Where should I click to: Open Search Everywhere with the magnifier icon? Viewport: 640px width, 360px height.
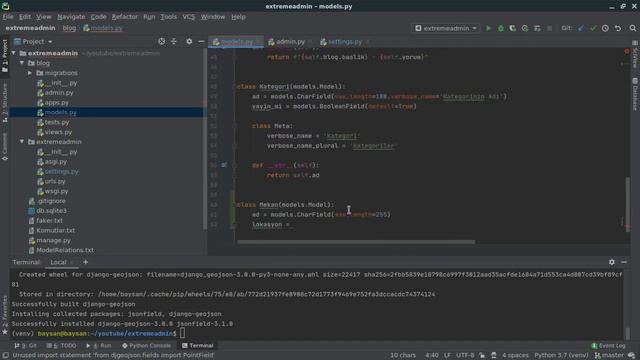pyautogui.click(x=633, y=28)
